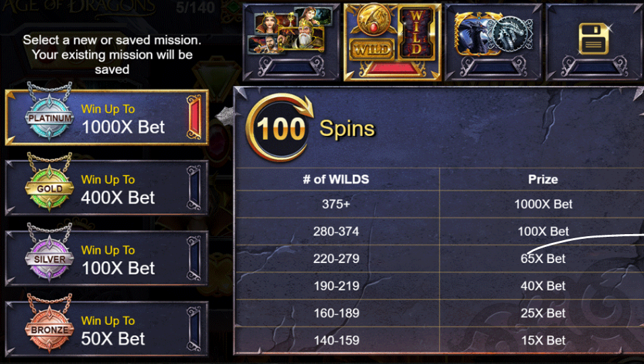This screenshot has width=644, height=364.
Task: Select the Wild symbols mission tab
Action: (392, 42)
